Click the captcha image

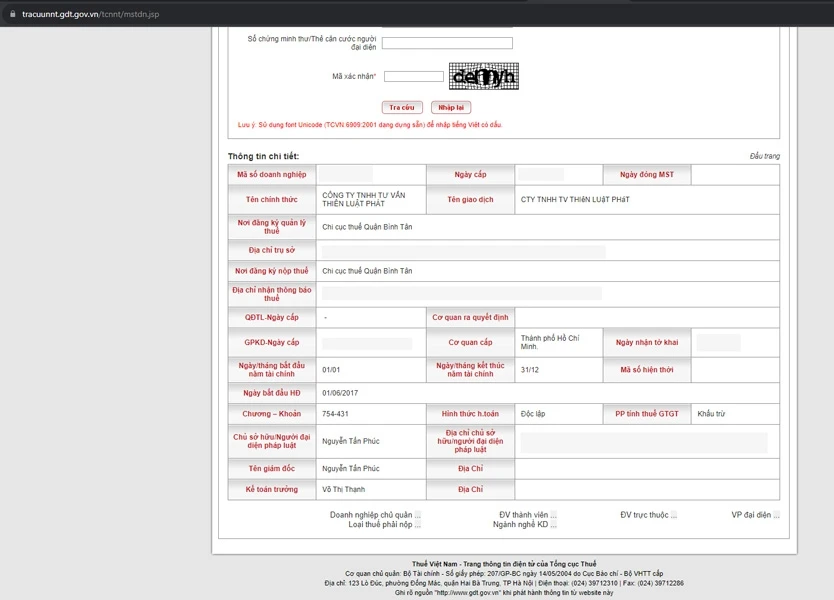click(x=484, y=77)
